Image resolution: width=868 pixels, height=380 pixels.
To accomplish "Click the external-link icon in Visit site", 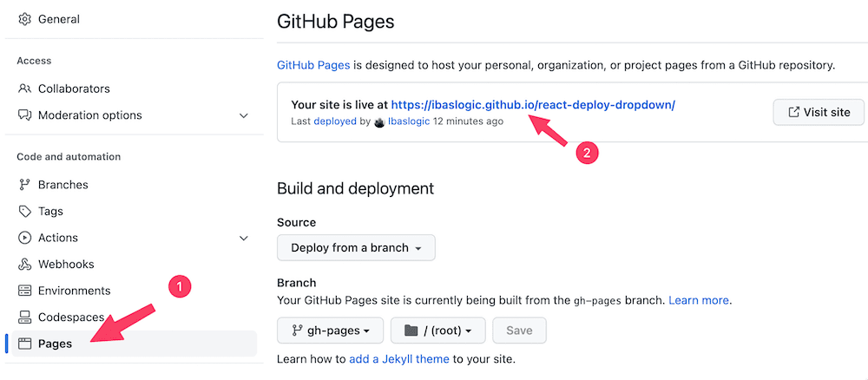I will [793, 112].
